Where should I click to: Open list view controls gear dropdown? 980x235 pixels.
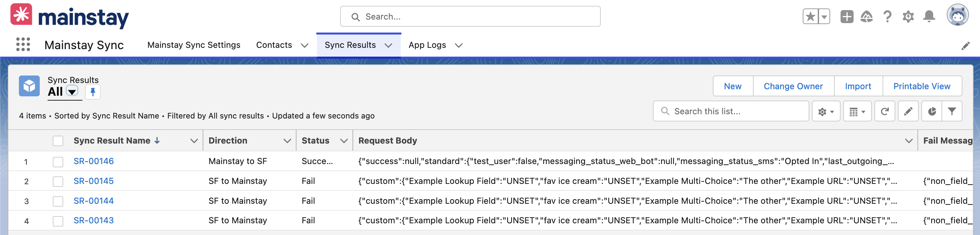tap(826, 111)
